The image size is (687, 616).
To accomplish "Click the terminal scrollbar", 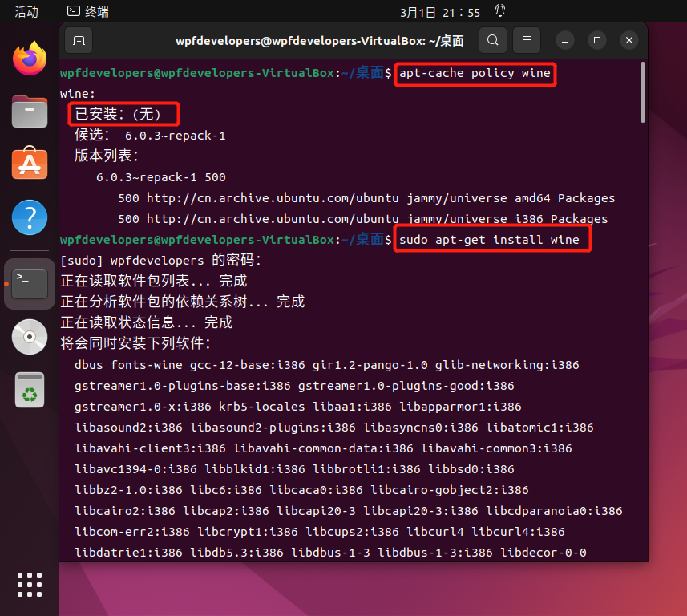I will pos(643,92).
